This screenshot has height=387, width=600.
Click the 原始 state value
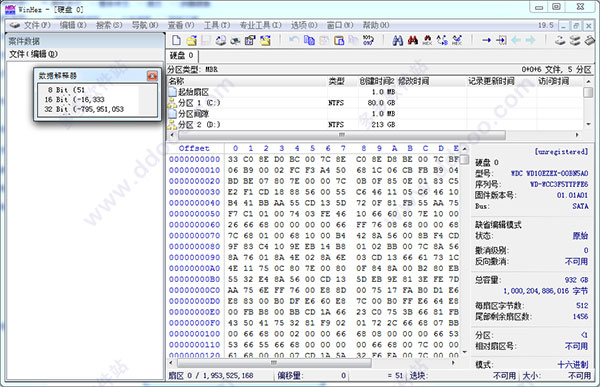(580, 236)
